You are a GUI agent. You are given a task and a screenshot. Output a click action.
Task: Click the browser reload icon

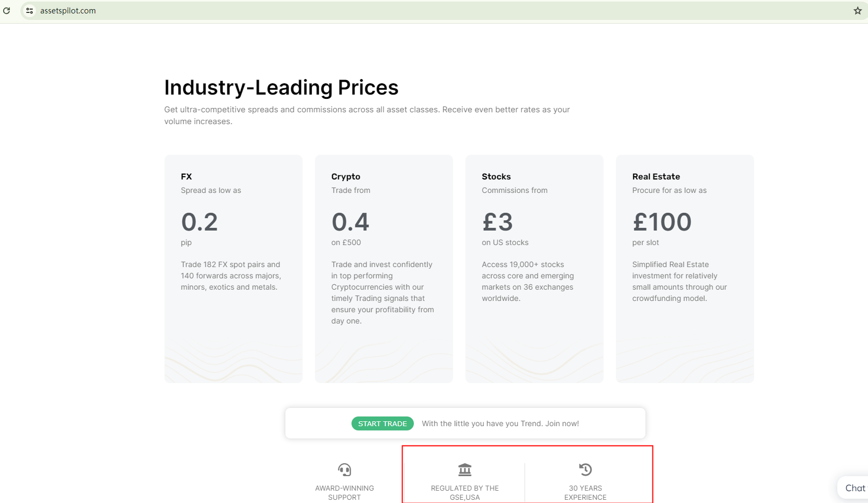point(6,11)
